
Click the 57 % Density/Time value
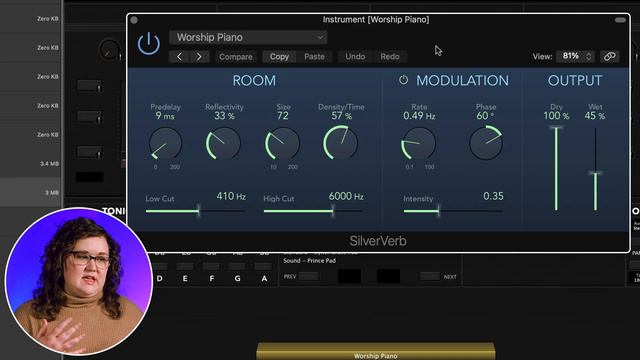[341, 116]
